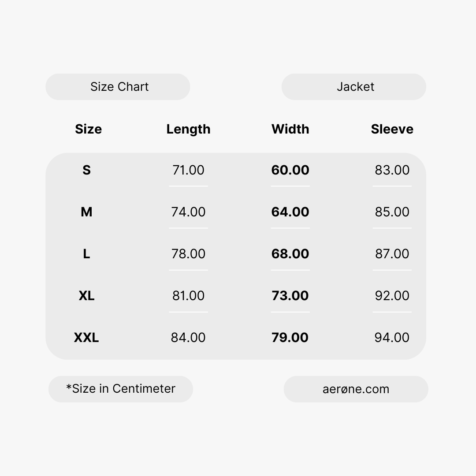
Task: Choose the XL size row label
Action: click(86, 296)
